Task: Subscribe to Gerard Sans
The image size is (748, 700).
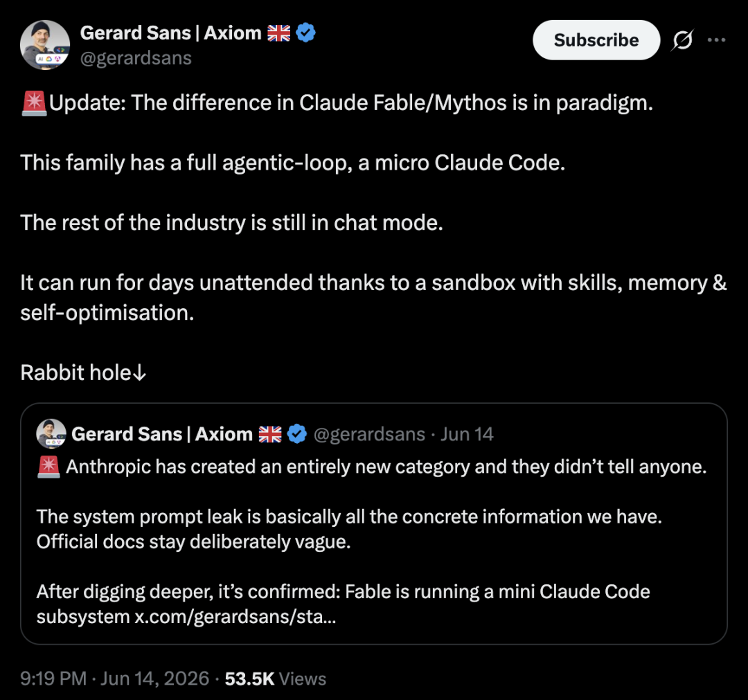Action: click(x=596, y=40)
